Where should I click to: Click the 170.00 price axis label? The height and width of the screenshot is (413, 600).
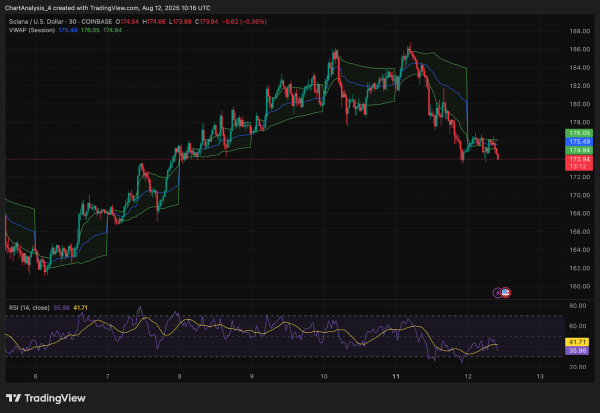point(579,195)
